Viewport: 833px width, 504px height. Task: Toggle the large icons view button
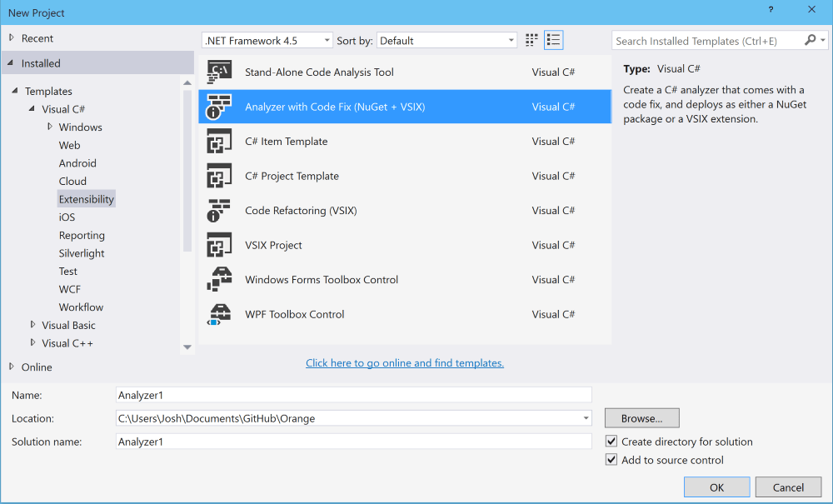(x=531, y=39)
